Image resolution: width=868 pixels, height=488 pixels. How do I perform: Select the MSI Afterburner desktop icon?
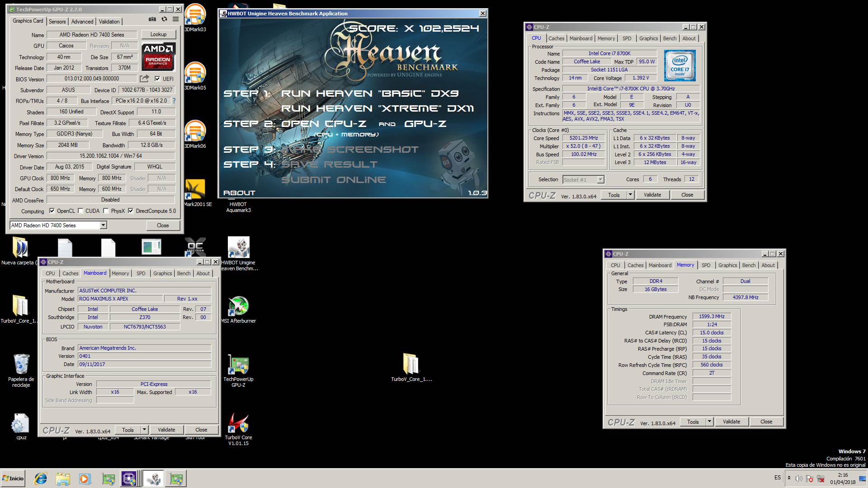click(x=238, y=310)
